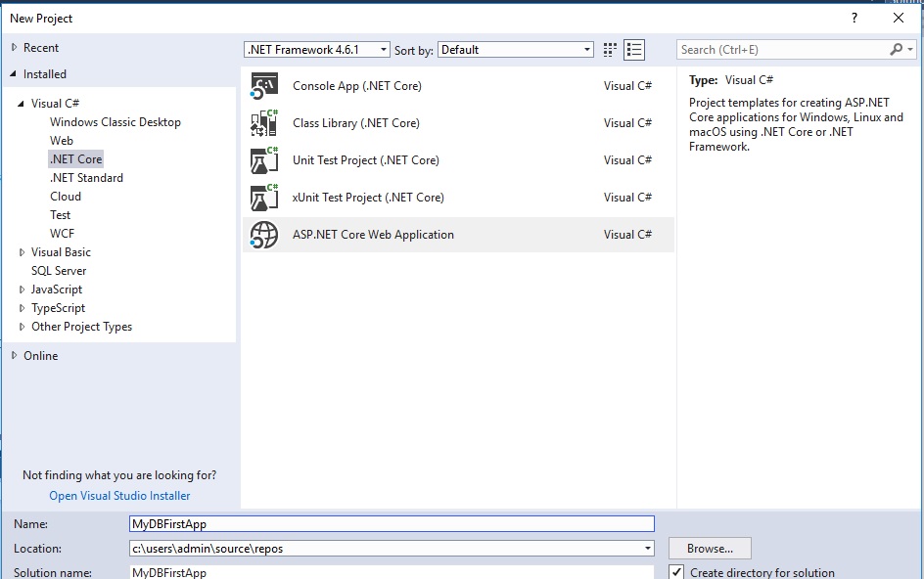Image resolution: width=924 pixels, height=579 pixels.
Task: Open the Sort by Default dropdown
Action: [x=586, y=48]
